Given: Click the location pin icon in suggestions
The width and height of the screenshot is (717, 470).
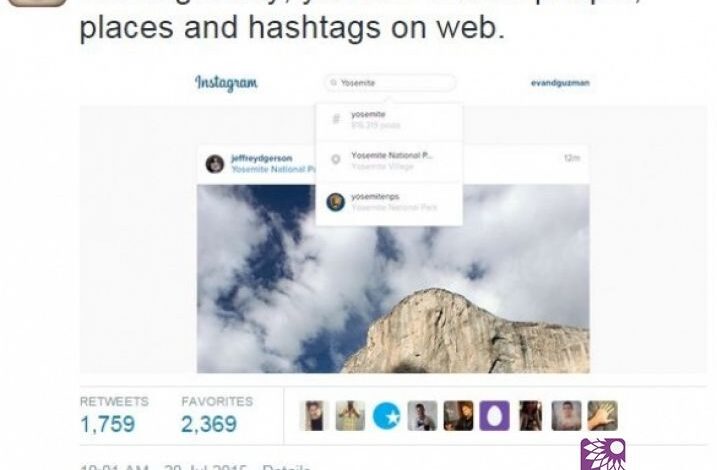Looking at the screenshot, I should tap(336, 159).
